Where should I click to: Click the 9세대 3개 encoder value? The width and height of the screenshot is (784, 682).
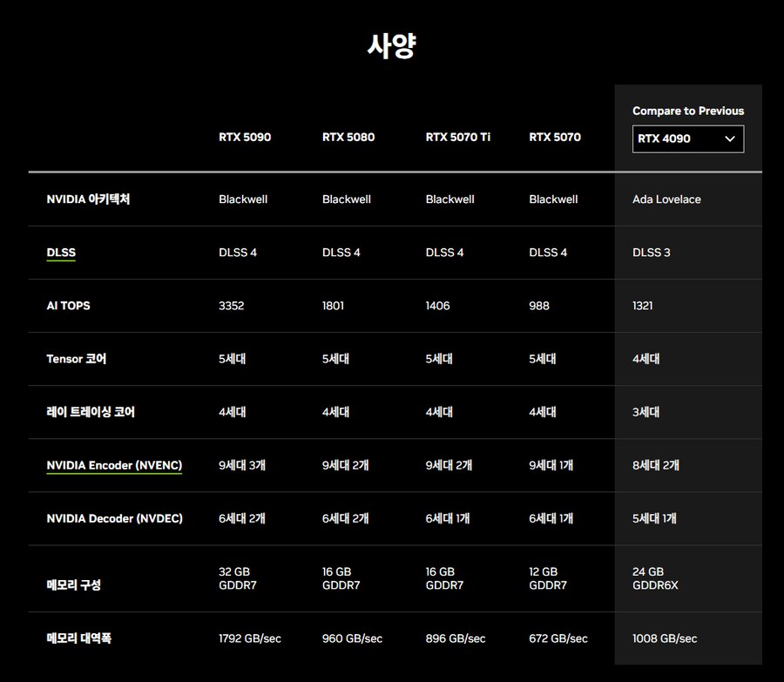click(242, 465)
